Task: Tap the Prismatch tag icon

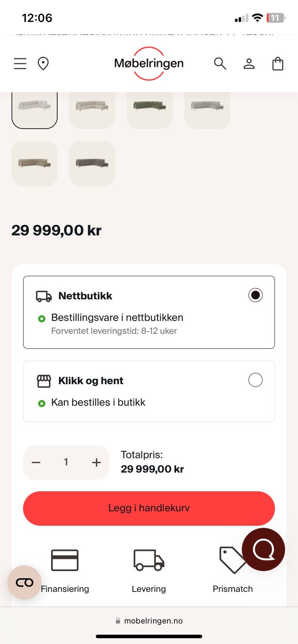Action: click(232, 560)
